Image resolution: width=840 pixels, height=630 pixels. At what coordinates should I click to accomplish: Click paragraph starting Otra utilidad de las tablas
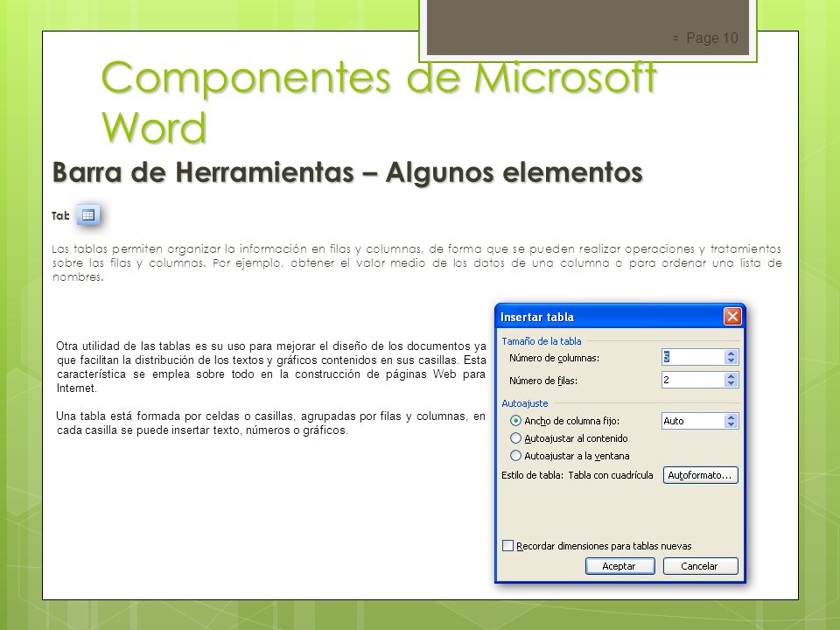[x=271, y=367]
